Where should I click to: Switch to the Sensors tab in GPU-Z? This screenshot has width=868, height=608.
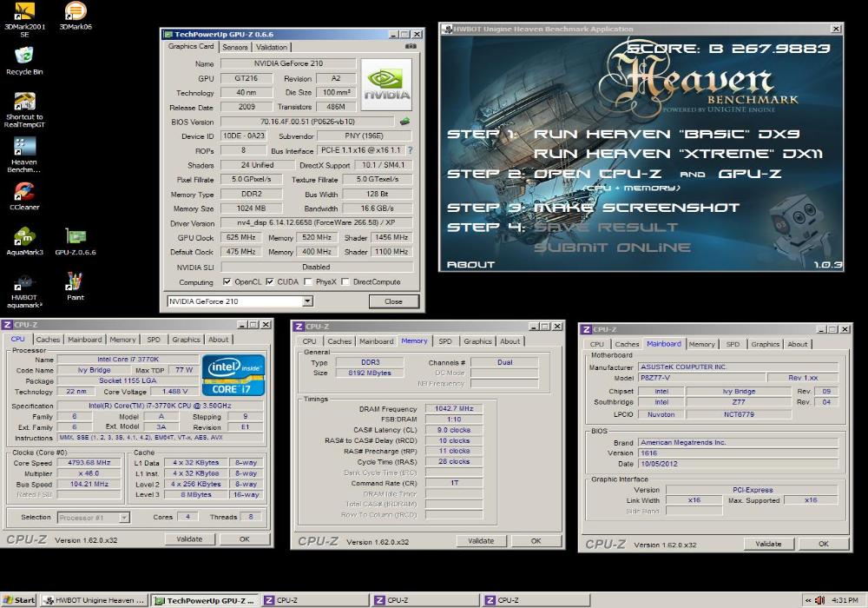[234, 47]
